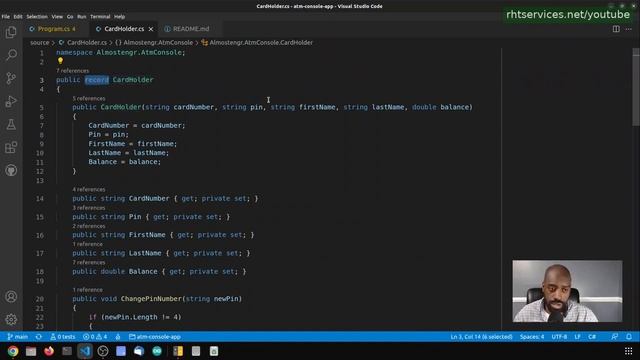The width and height of the screenshot is (640, 360).
Task: Open the Arduino IDE in the taskbar
Action: point(157,351)
